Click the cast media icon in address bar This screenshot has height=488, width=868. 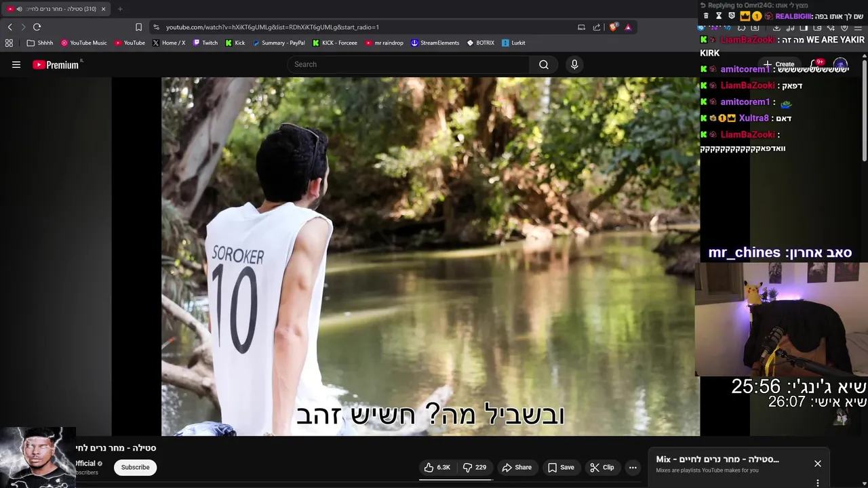tap(581, 27)
